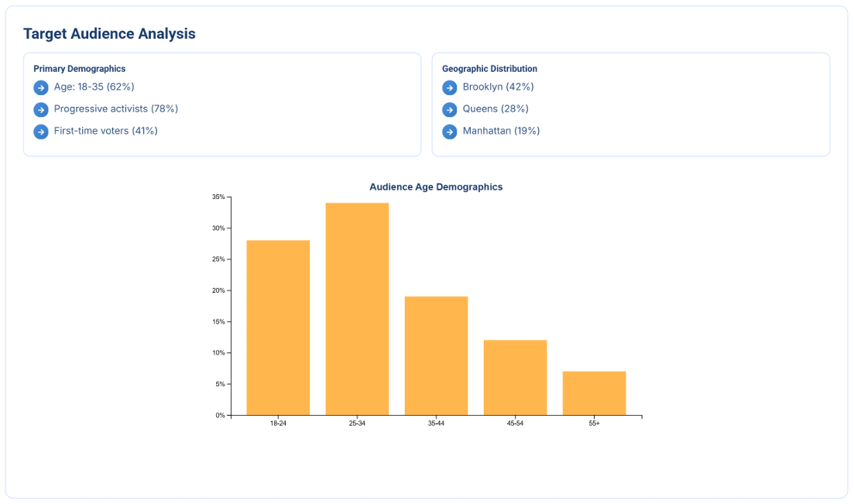Image resolution: width=854 pixels, height=504 pixels.
Task: Select the 55+ bar in chart
Action: click(x=594, y=393)
